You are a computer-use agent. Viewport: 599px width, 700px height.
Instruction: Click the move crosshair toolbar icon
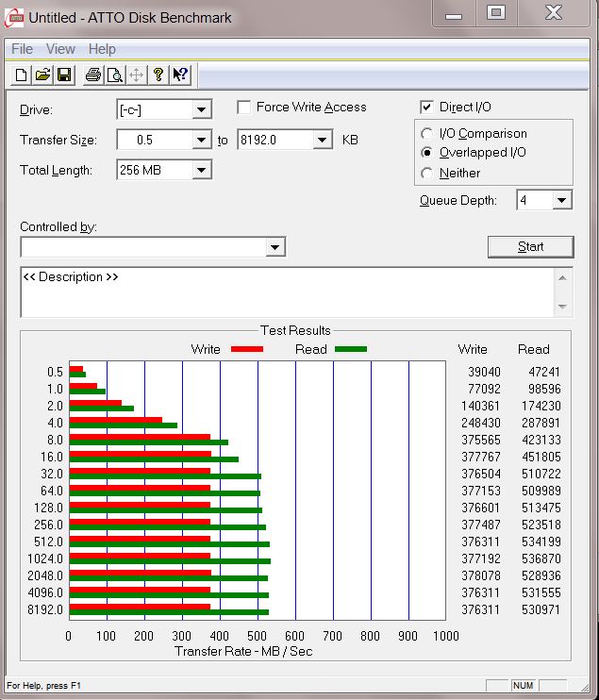click(136, 75)
